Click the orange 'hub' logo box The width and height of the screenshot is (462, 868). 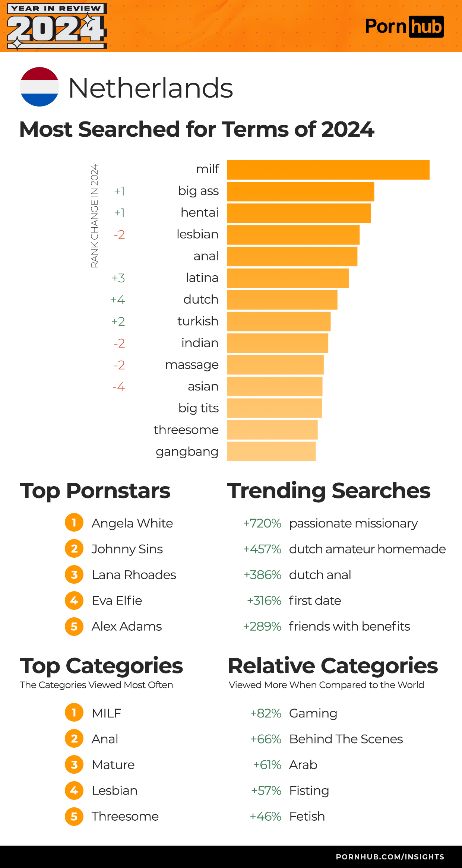click(x=426, y=27)
